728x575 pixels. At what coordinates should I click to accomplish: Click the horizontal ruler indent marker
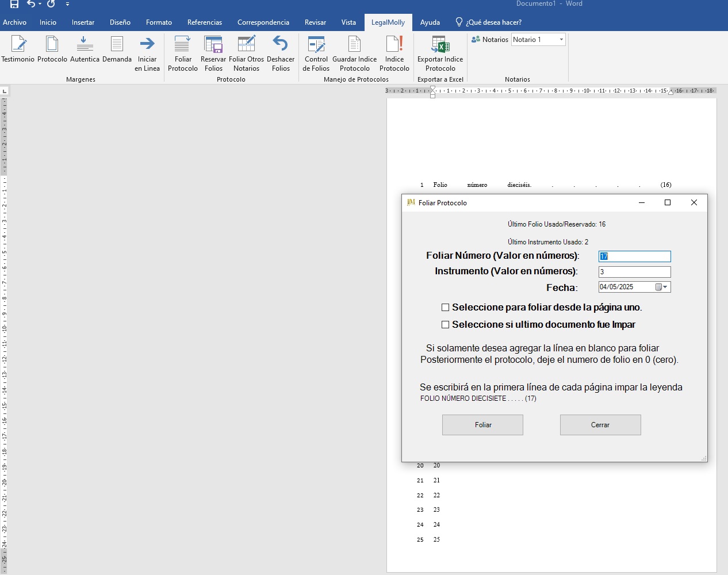(x=432, y=91)
